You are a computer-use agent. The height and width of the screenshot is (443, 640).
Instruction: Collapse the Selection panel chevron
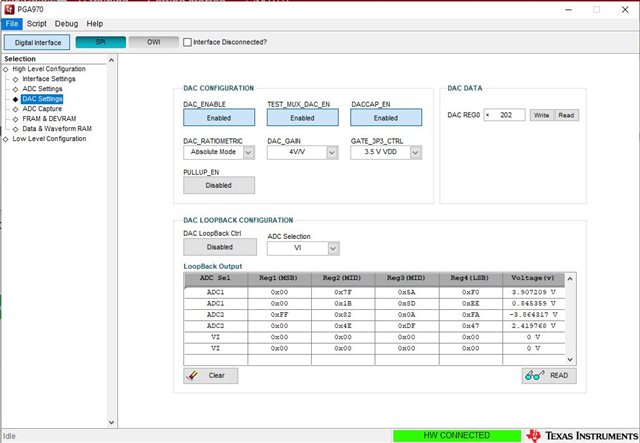click(111, 60)
